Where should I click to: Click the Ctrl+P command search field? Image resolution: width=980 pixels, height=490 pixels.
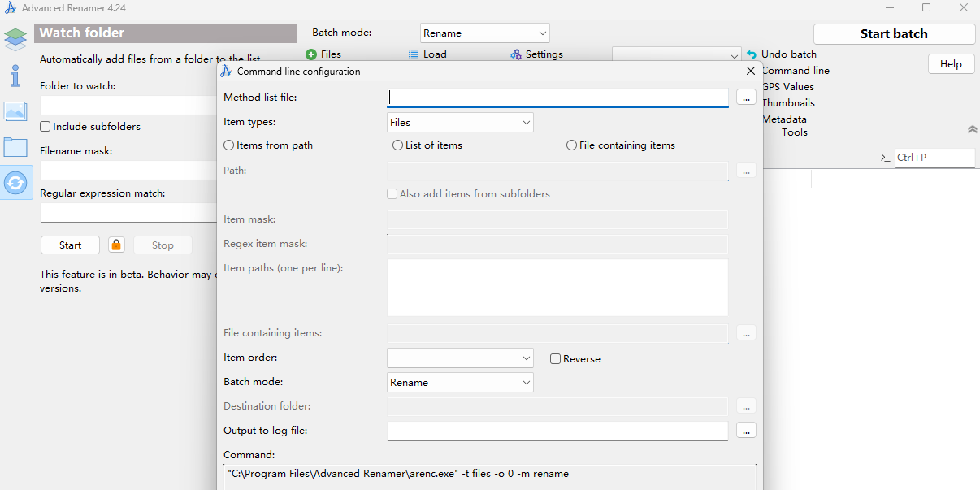click(934, 158)
